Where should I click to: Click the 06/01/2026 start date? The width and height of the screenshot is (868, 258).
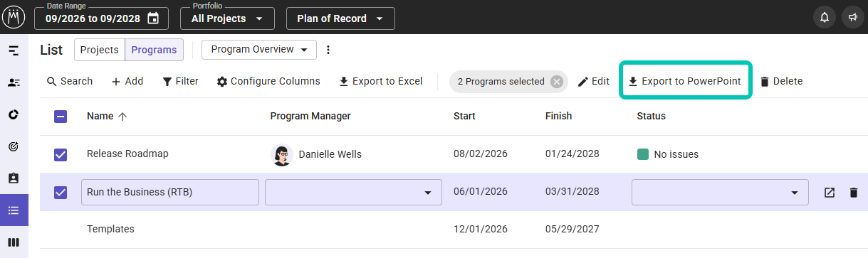point(481,192)
